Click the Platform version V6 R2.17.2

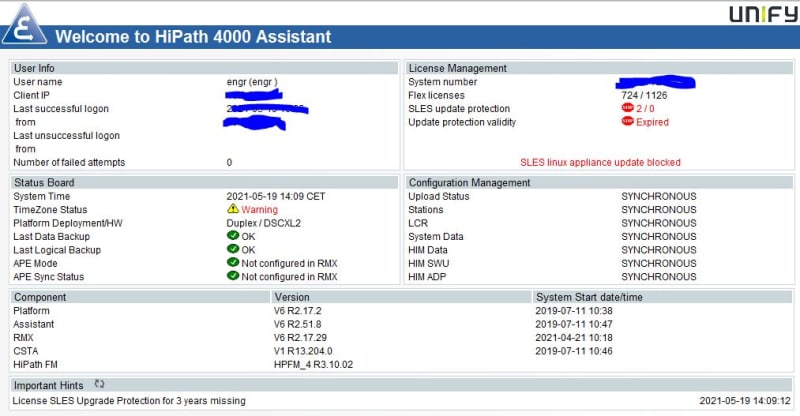[x=297, y=311]
